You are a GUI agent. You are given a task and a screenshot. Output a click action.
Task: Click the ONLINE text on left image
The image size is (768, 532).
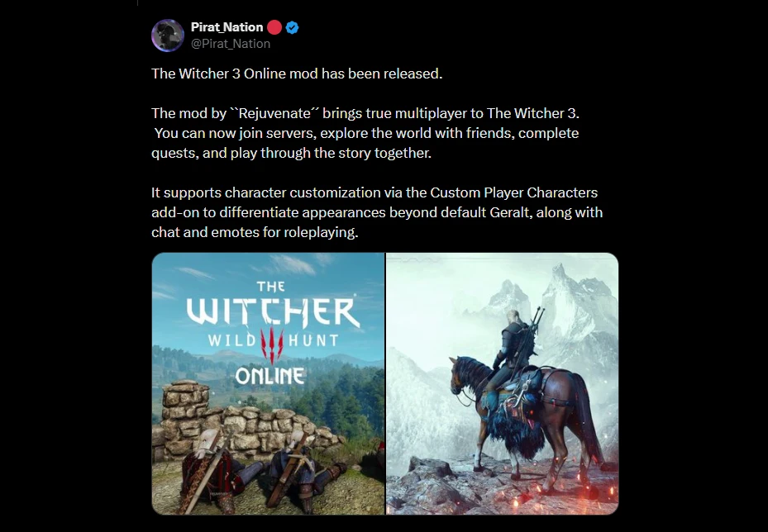[270, 376]
